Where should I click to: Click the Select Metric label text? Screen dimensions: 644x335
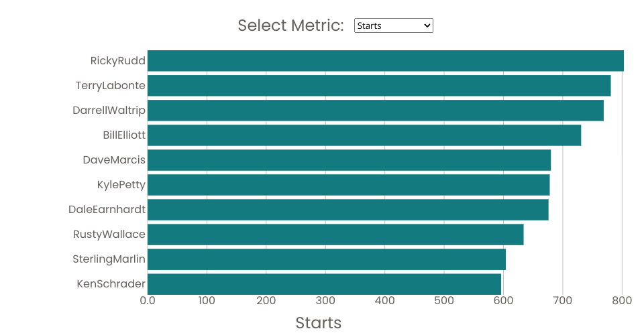point(290,25)
